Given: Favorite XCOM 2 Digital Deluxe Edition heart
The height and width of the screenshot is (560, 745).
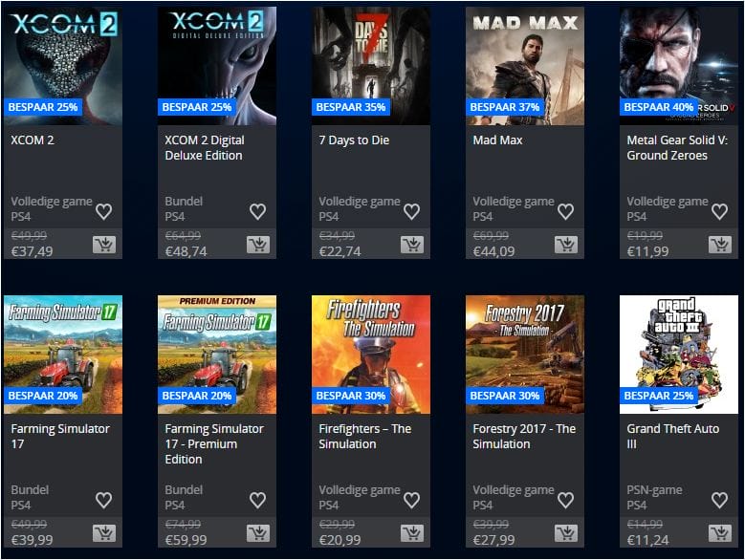Looking at the screenshot, I should 258,211.
